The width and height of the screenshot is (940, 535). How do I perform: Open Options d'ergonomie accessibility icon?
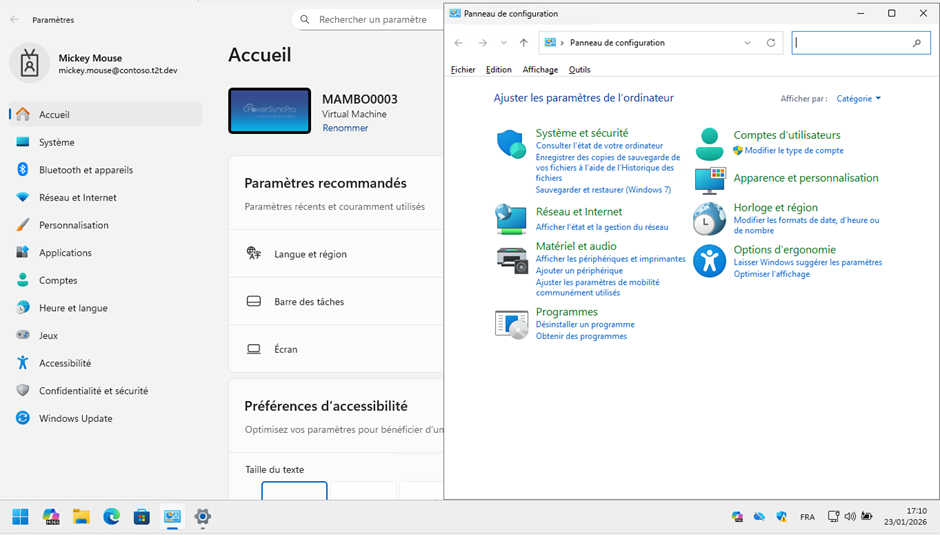[x=709, y=261]
